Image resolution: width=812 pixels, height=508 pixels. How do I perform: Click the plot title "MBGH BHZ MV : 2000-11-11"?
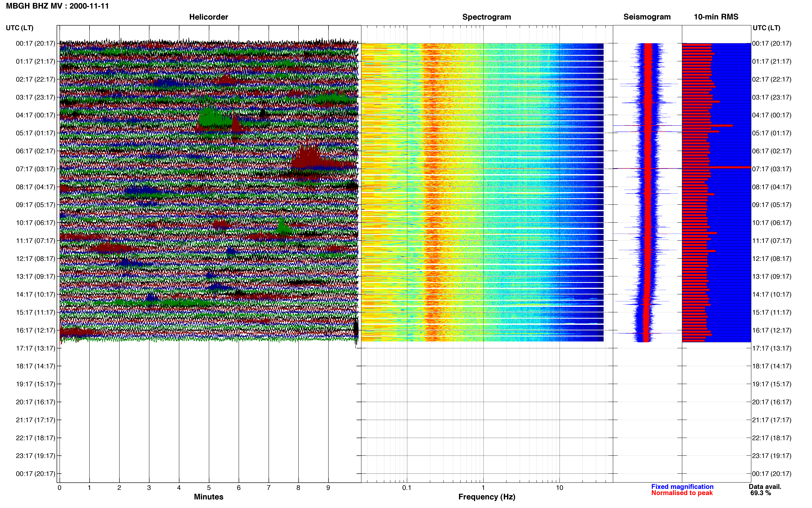57,6
